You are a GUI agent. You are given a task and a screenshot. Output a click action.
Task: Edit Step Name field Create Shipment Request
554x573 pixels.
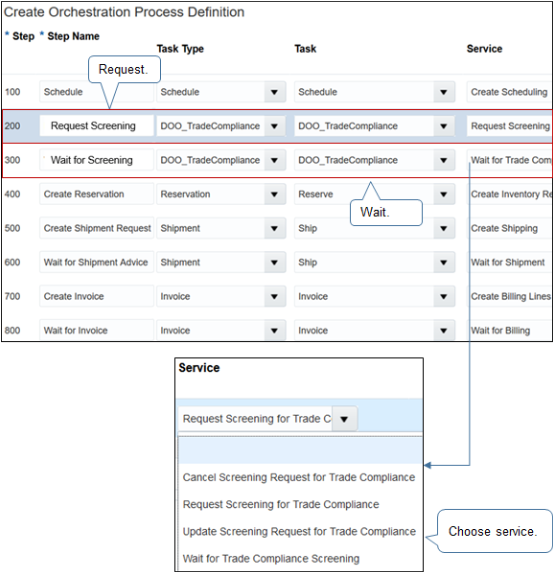pyautogui.click(x=96, y=228)
